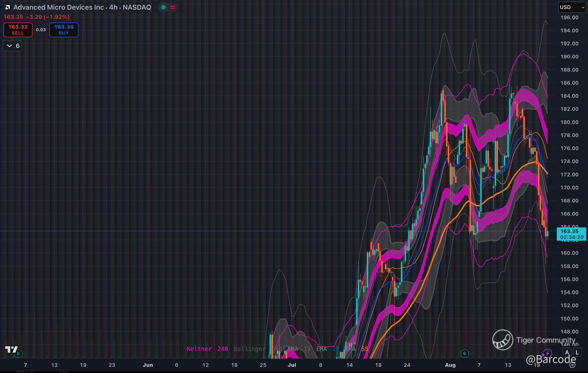This screenshot has height=373, width=588.
Task: Click the Keltner 240 indicator label
Action: (207, 349)
